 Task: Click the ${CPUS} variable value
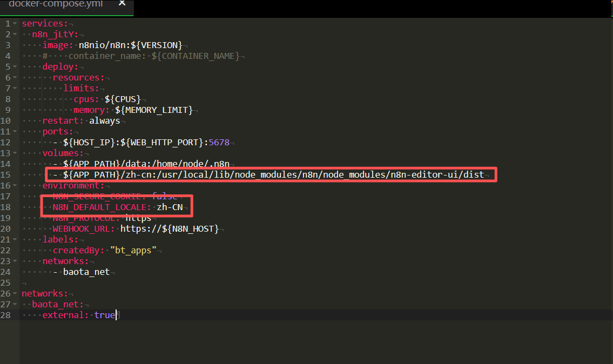(123, 99)
